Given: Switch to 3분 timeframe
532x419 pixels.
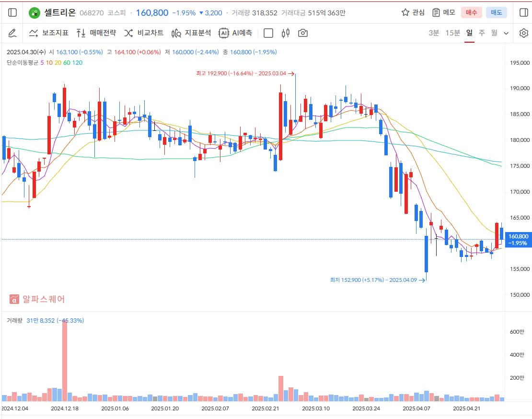Looking at the screenshot, I should click(434, 33).
